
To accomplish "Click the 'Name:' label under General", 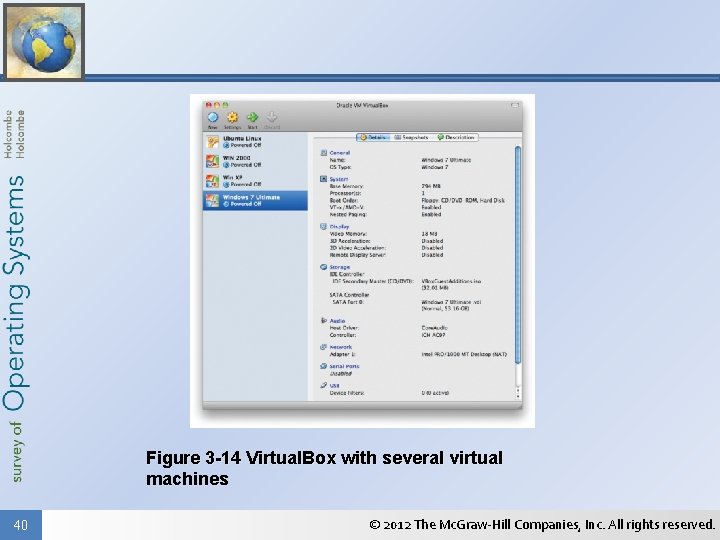I will (338, 160).
